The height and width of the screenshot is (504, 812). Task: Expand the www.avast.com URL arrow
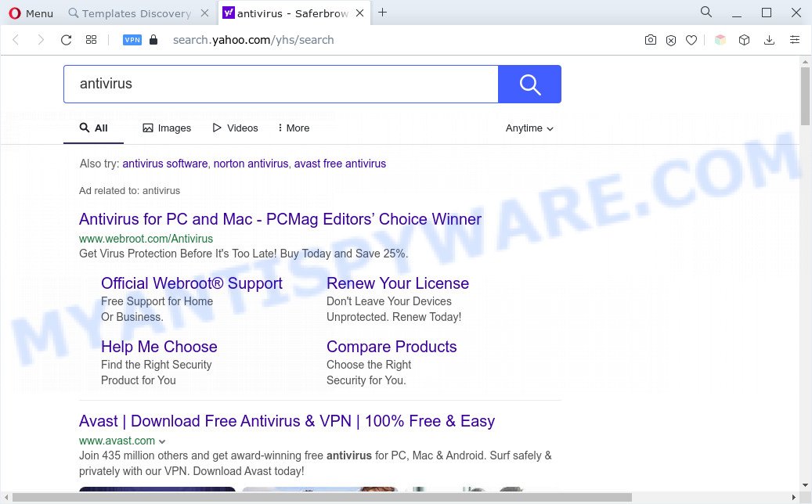click(162, 441)
